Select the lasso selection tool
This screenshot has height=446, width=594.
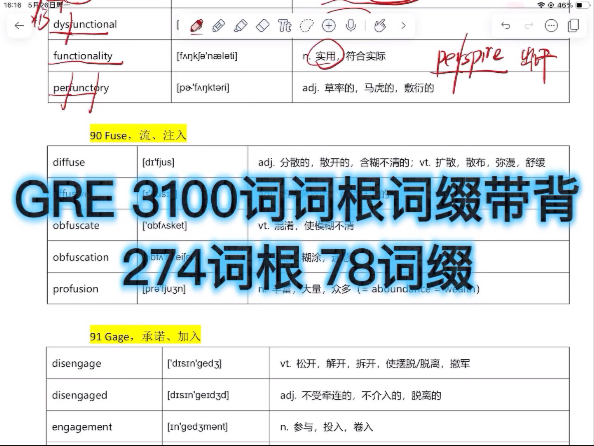pyautogui.click(x=306, y=26)
